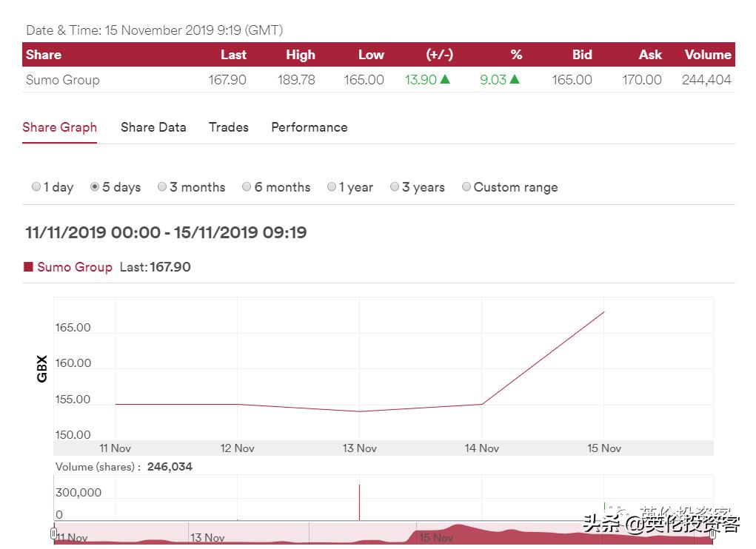Click the Sumo Group chart legend label
Screen dimensions: 756x549
(75, 267)
